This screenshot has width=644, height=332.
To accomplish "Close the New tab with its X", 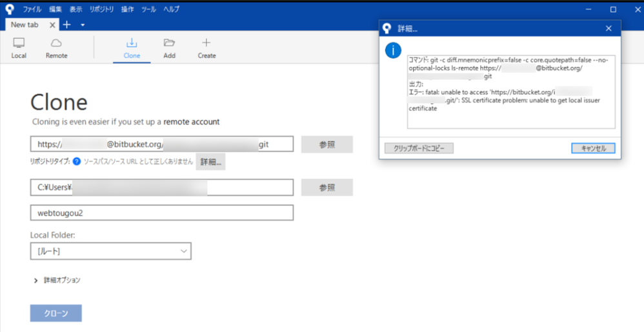I will point(52,25).
